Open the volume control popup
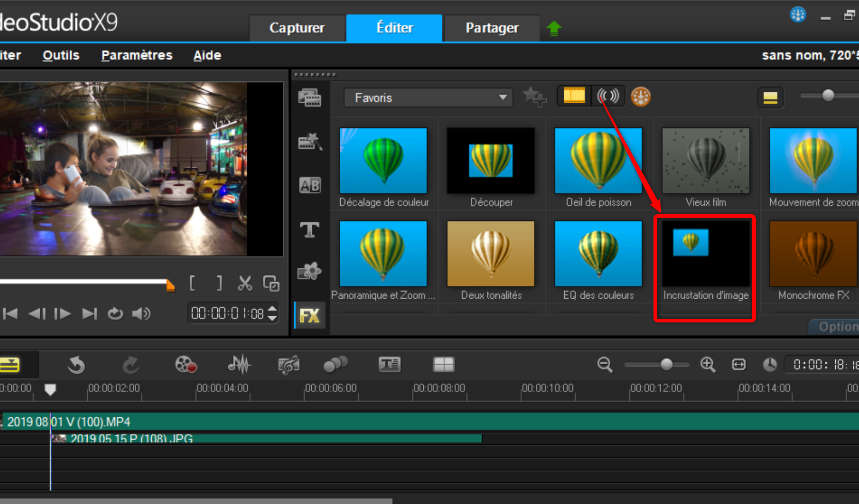Image resolution: width=859 pixels, height=504 pixels. (x=141, y=314)
